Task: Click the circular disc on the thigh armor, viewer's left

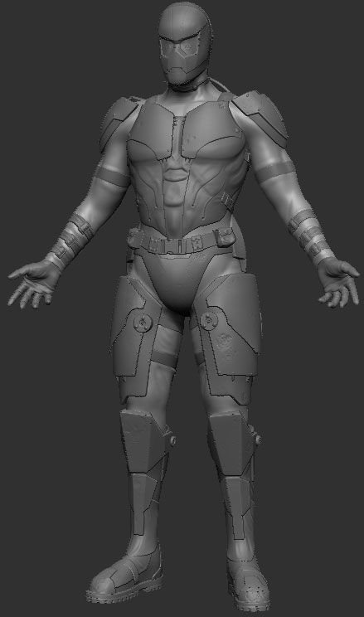Action: click(x=143, y=323)
